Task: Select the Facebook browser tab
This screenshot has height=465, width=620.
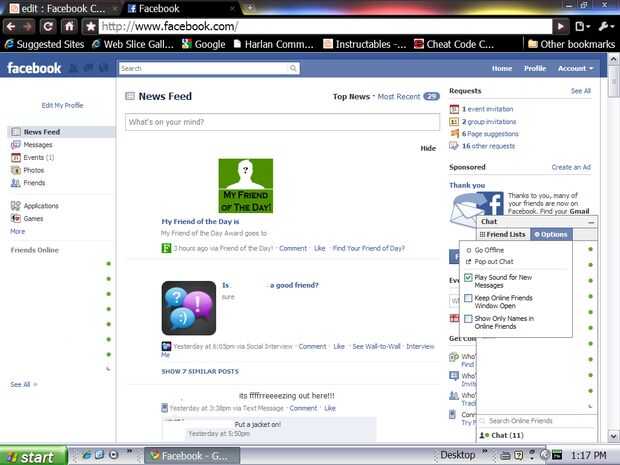Action: click(x=183, y=8)
